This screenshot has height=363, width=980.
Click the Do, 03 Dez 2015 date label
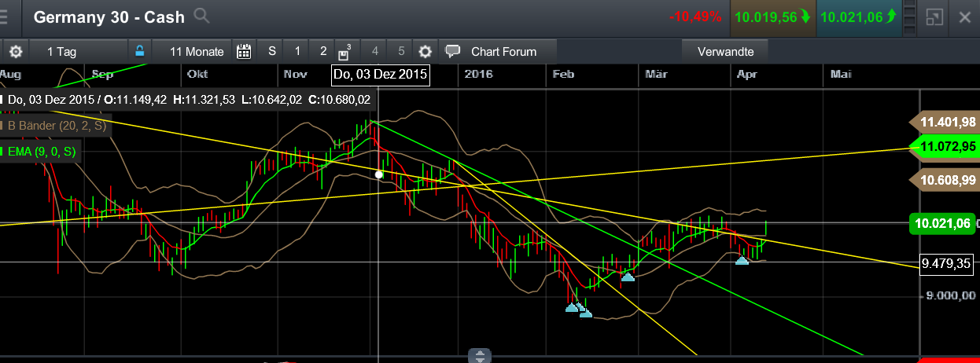[380, 75]
